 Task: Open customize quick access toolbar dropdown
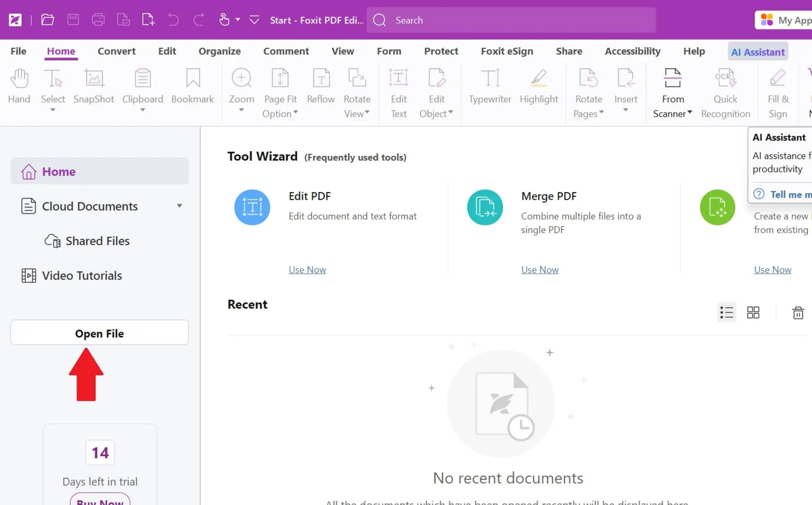point(254,20)
